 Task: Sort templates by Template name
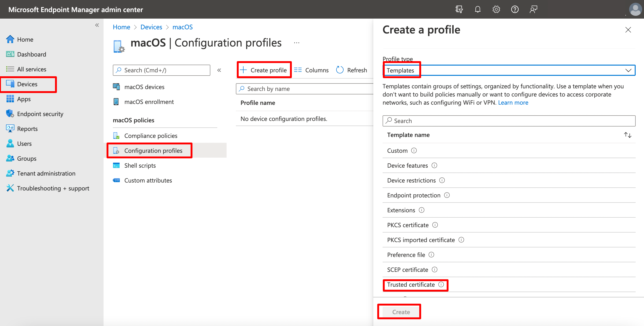(628, 135)
